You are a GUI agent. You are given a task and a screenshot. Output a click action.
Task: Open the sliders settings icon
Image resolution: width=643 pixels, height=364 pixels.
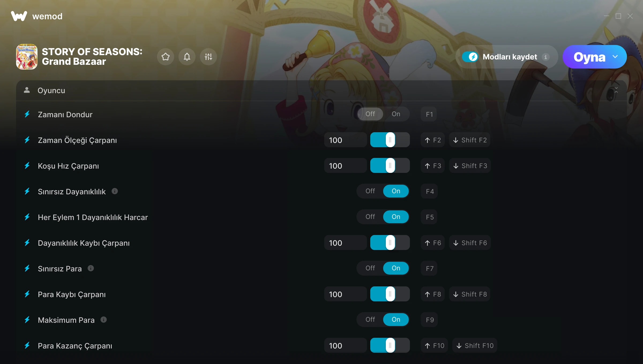point(208,57)
